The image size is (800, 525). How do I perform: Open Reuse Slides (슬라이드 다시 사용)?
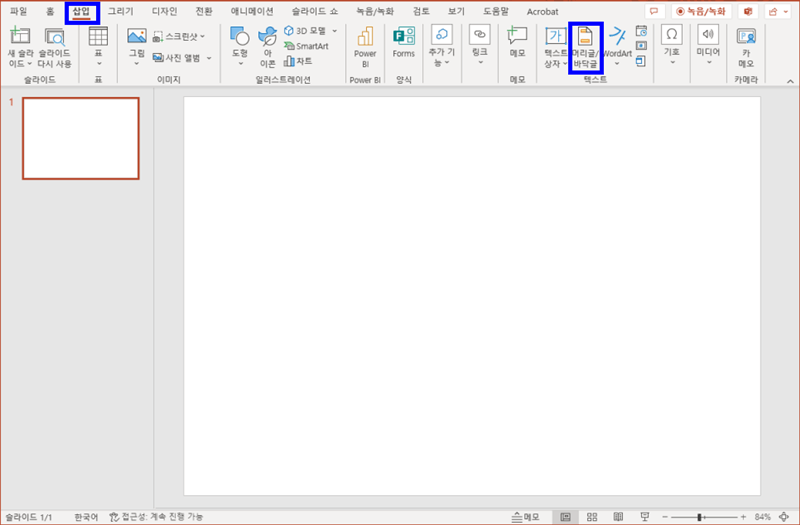point(54,48)
